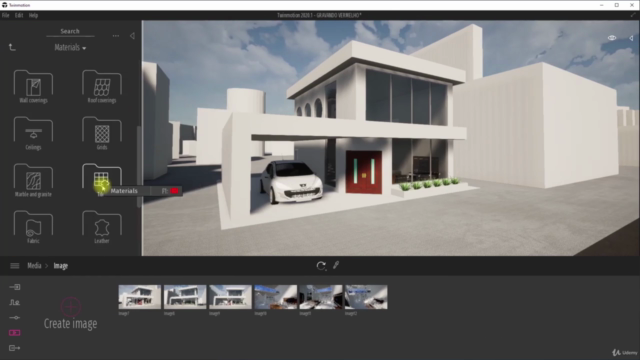Select the fifth thumbnail with dark interior
Viewport: 640px width, 360px height.
pos(321,297)
